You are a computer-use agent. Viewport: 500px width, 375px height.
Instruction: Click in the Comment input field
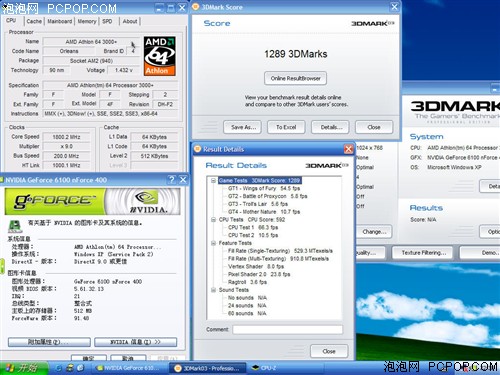click(288, 330)
